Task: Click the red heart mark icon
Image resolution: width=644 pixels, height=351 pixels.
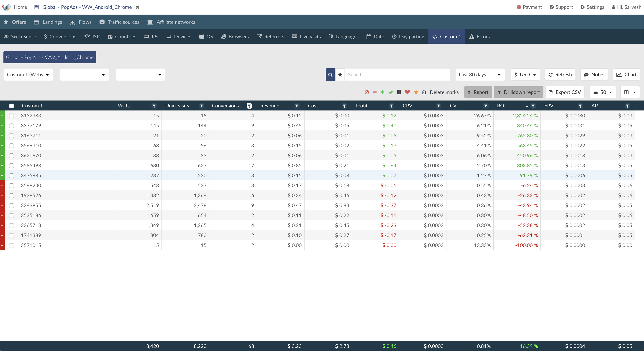Action: (x=407, y=92)
